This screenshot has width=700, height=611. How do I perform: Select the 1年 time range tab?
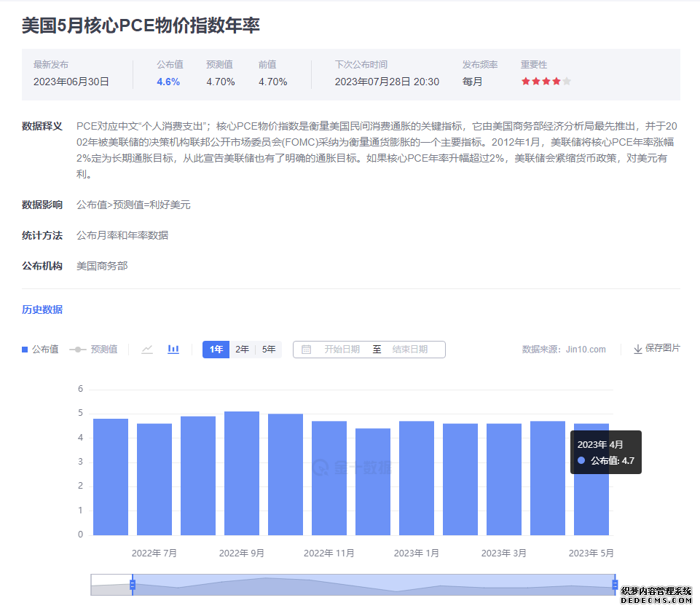pyautogui.click(x=216, y=350)
